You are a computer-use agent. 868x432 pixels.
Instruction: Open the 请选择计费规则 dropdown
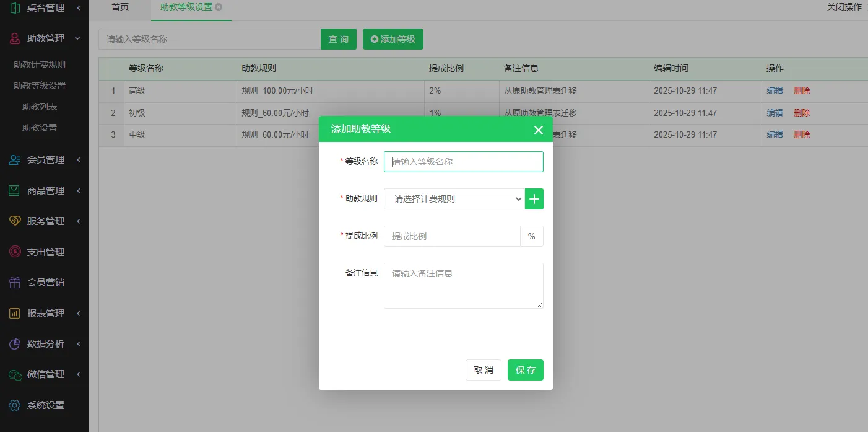[x=454, y=199]
